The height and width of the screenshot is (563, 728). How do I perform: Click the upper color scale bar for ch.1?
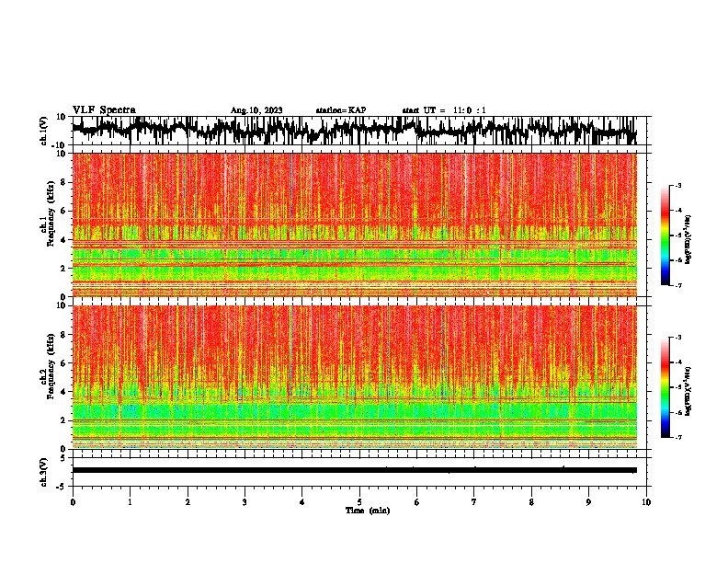[x=665, y=236]
